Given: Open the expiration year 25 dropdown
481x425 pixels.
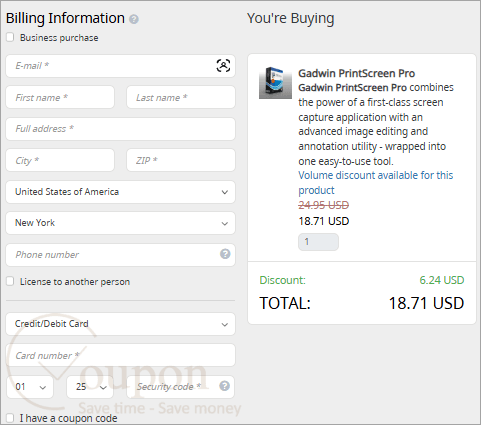Looking at the screenshot, I should [x=90, y=387].
